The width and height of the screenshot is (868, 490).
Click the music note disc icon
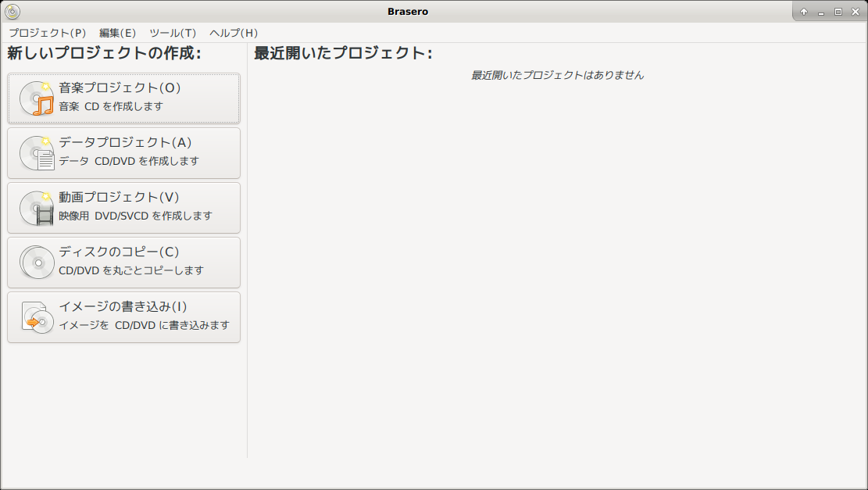pyautogui.click(x=37, y=98)
